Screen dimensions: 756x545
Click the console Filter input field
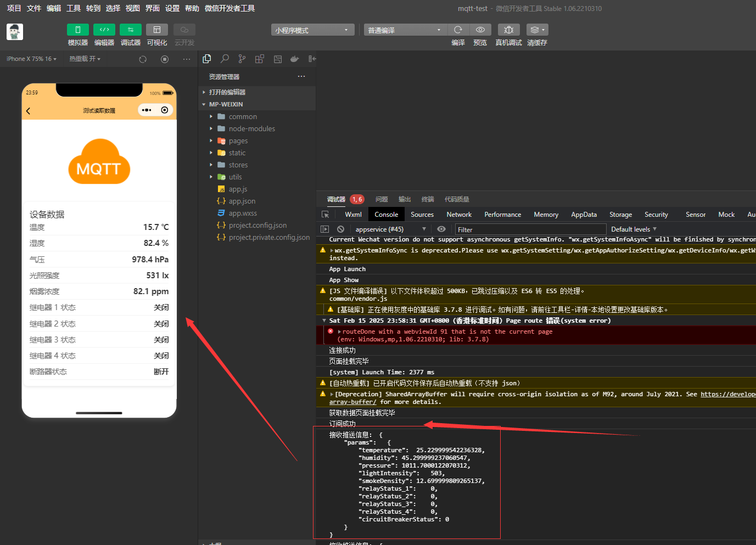point(530,229)
